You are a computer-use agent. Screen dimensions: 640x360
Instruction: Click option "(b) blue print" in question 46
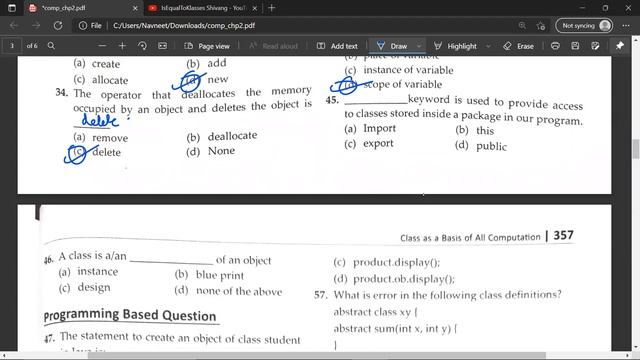tap(209, 275)
